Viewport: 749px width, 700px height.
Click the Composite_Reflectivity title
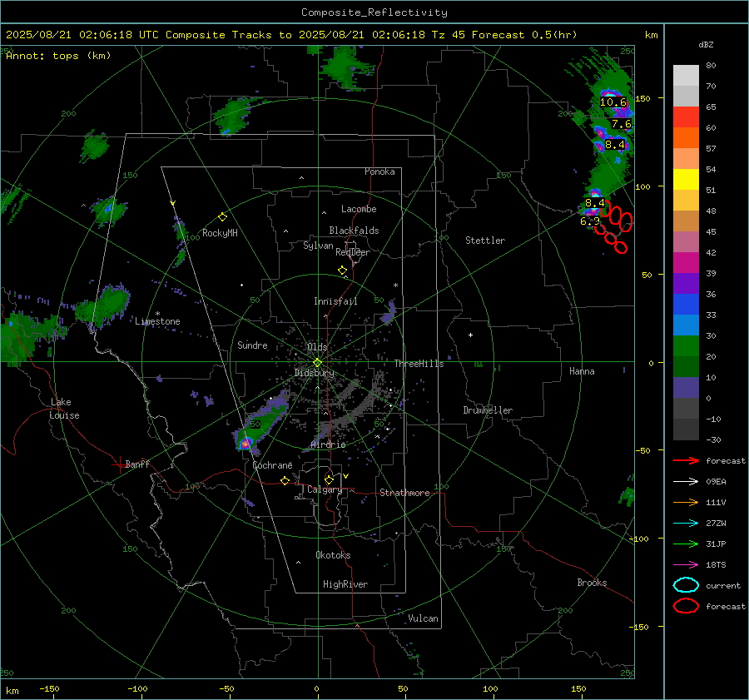[374, 12]
